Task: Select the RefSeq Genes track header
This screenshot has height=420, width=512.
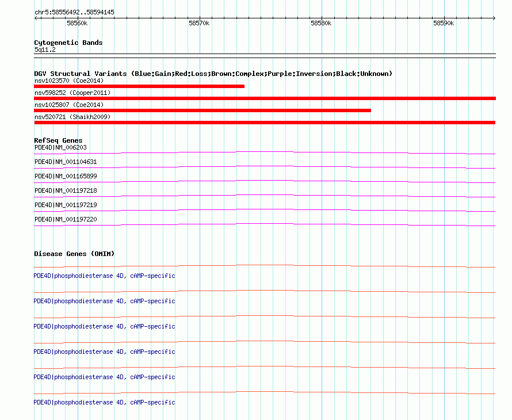Action: pos(58,140)
